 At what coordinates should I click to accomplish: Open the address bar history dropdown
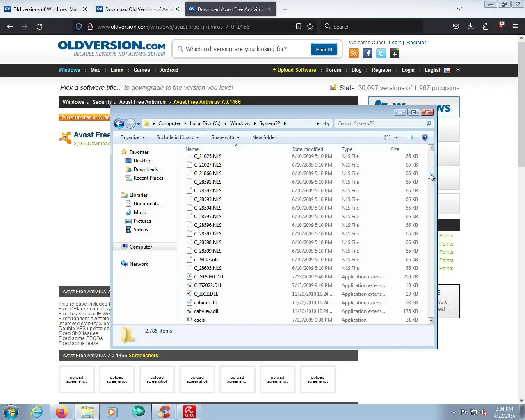[x=317, y=123]
